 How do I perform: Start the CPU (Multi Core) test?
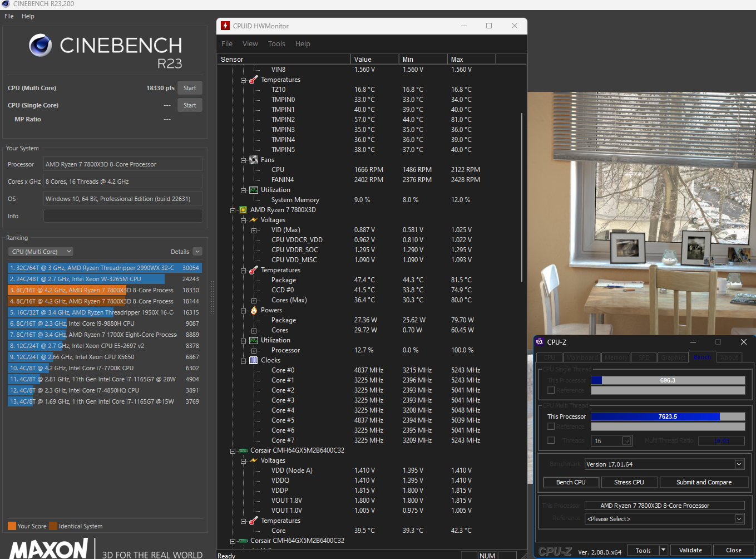coord(190,88)
